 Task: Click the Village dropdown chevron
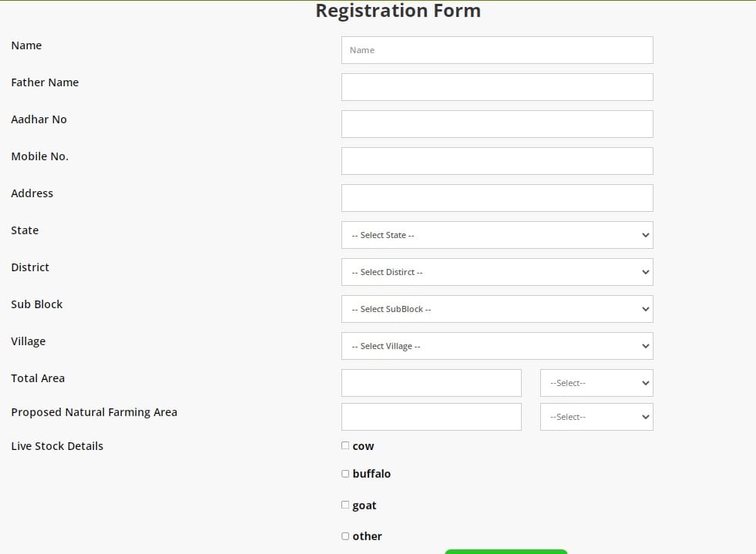point(646,346)
